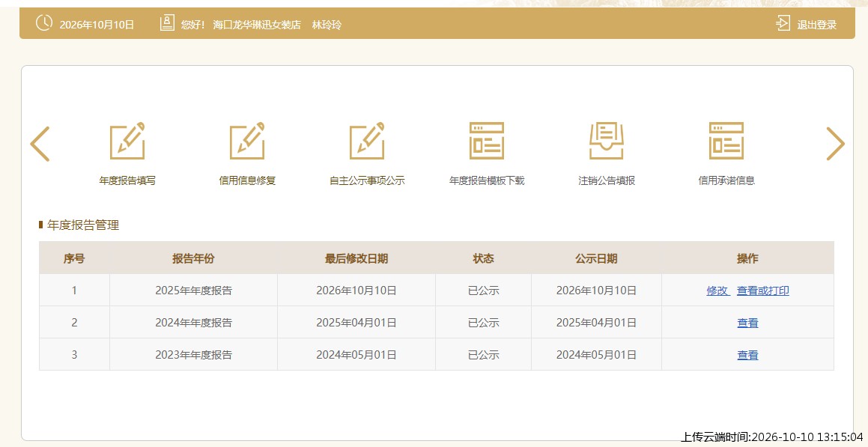
Task: Select the 年度报告模板下载 menu label
Action: pyautogui.click(x=487, y=180)
